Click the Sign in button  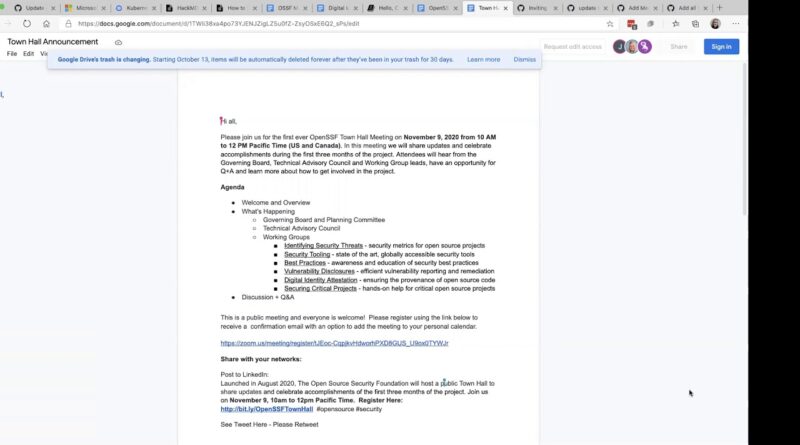[721, 46]
